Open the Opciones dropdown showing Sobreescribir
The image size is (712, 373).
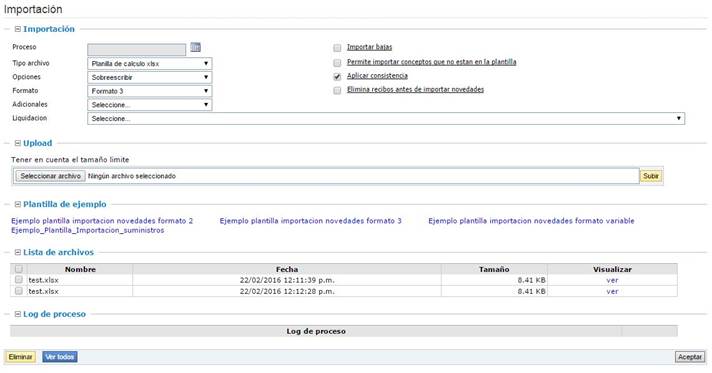point(149,77)
